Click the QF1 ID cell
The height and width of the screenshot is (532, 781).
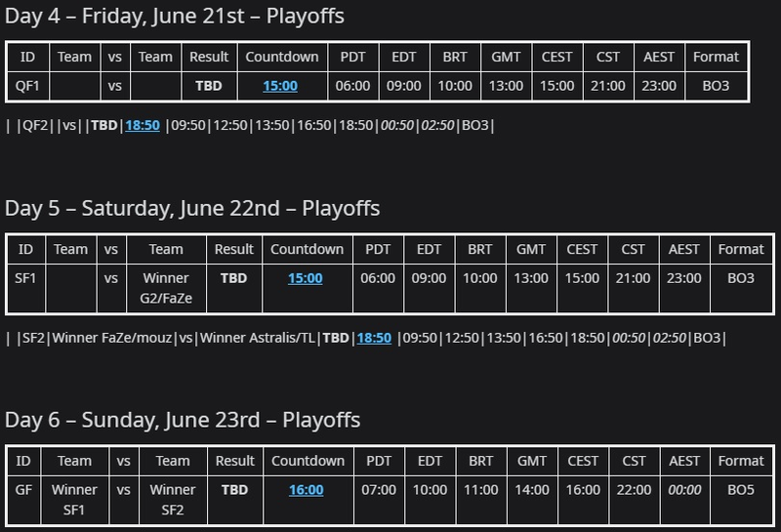(x=28, y=86)
